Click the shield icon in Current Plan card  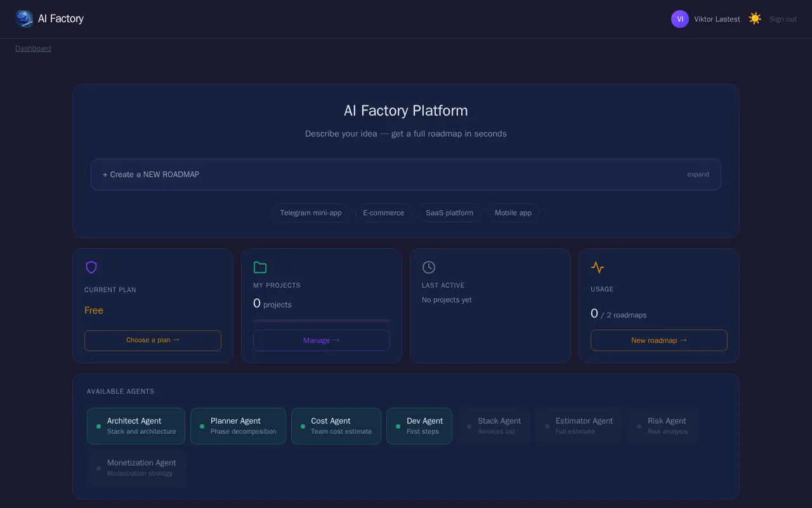coord(91,267)
